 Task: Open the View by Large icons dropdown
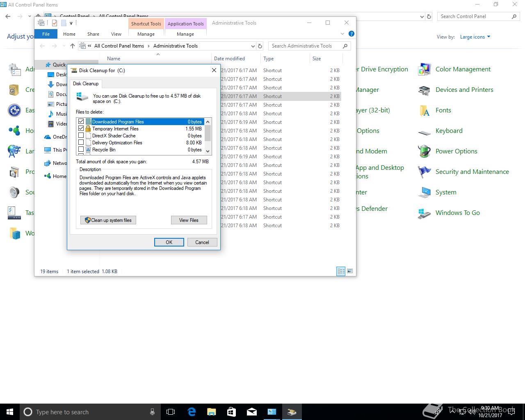pos(475,37)
